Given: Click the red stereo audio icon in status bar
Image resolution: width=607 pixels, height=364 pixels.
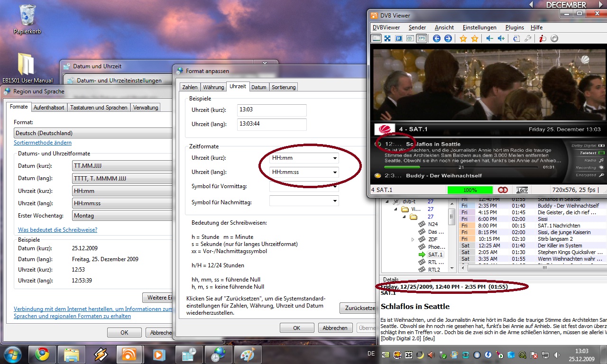Looking at the screenshot, I should (503, 190).
